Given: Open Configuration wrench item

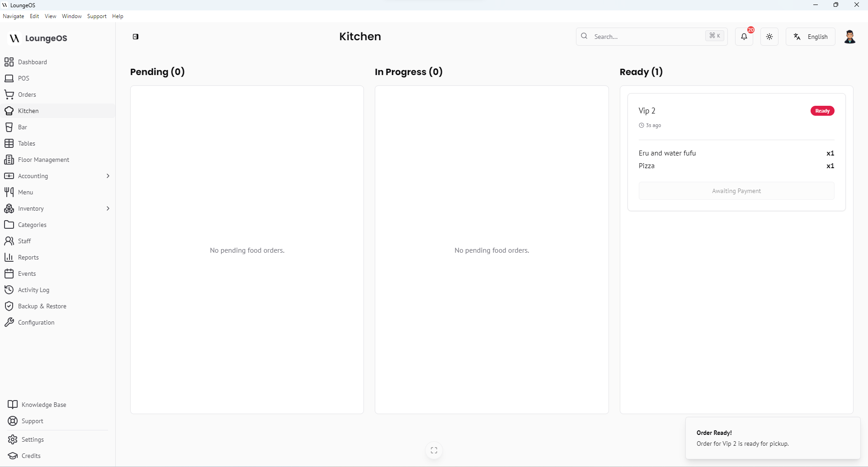Looking at the screenshot, I should [36, 322].
